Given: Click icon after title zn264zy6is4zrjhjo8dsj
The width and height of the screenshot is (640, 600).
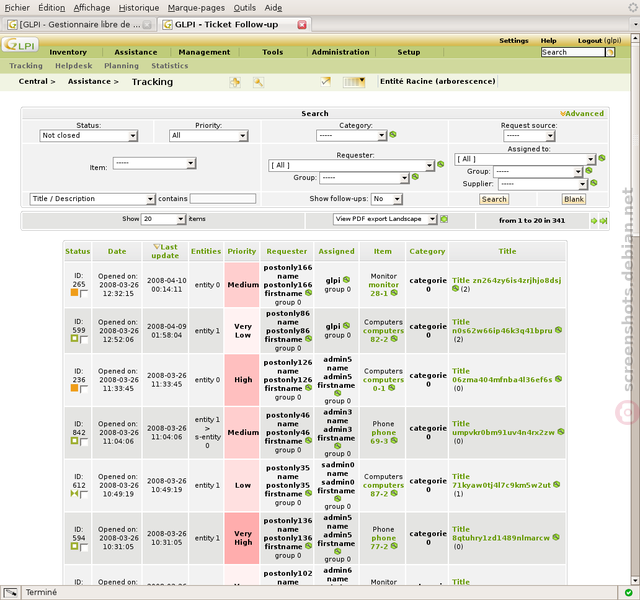Looking at the screenshot, I should coord(456,289).
